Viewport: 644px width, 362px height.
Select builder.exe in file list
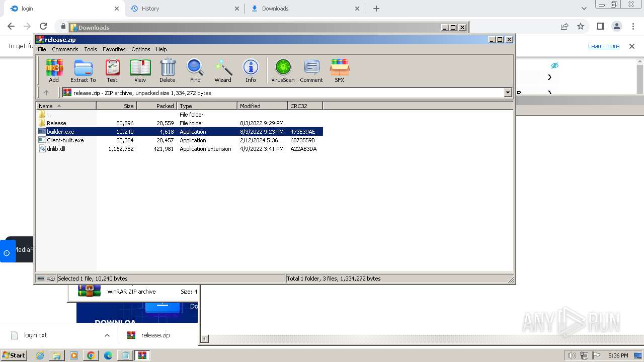coord(179,132)
